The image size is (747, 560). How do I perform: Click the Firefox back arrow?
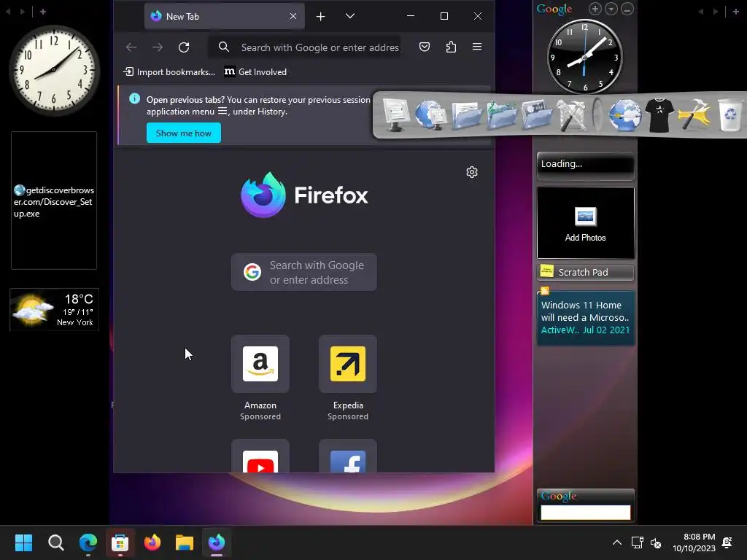[x=131, y=47]
